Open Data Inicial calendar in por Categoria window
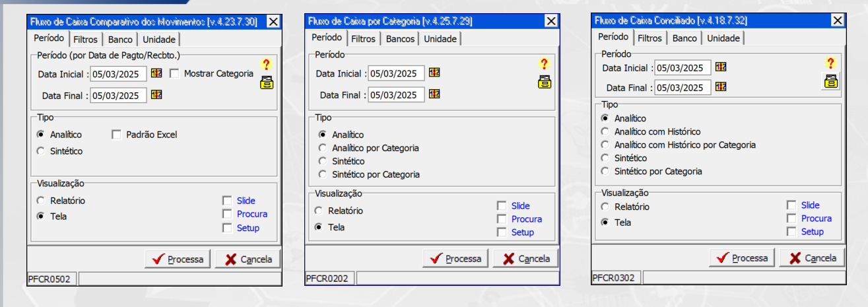This screenshot has height=307, width=868. point(434,73)
